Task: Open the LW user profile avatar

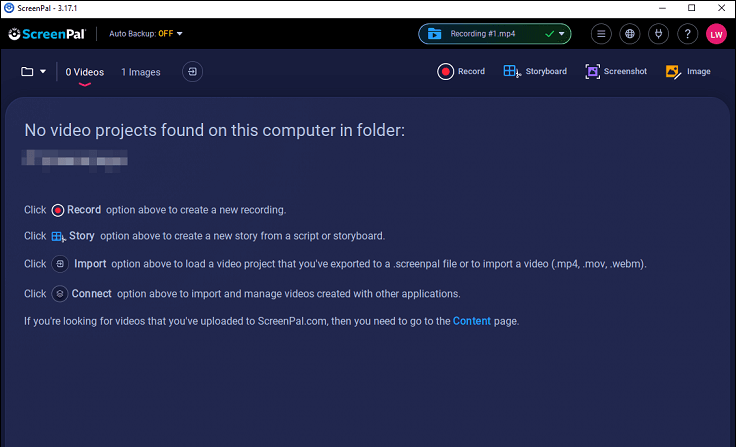Action: click(x=716, y=34)
